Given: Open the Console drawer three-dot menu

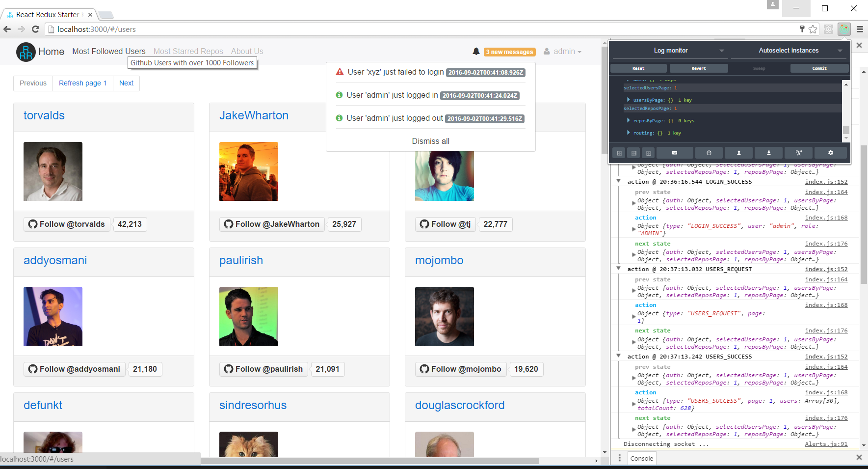Looking at the screenshot, I should coord(620,458).
